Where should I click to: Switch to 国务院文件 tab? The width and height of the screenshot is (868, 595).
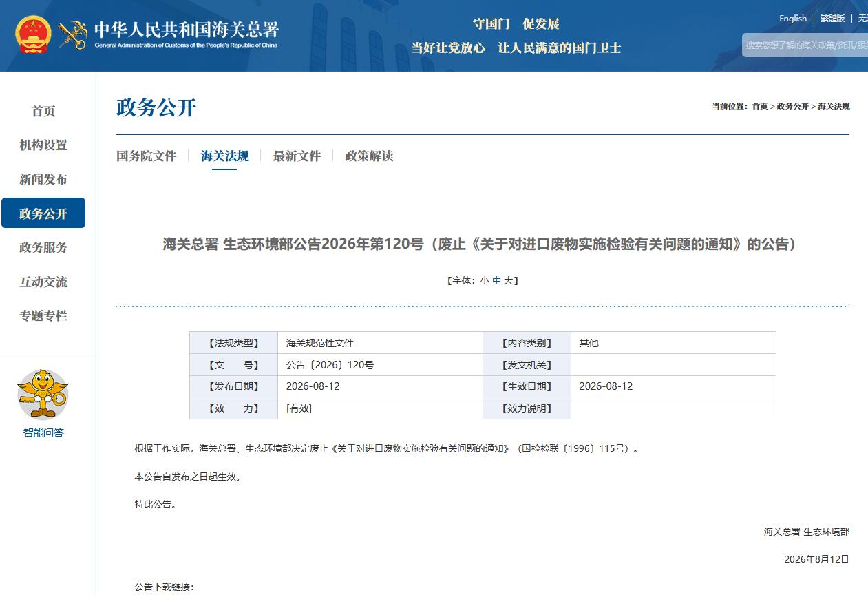click(x=146, y=156)
